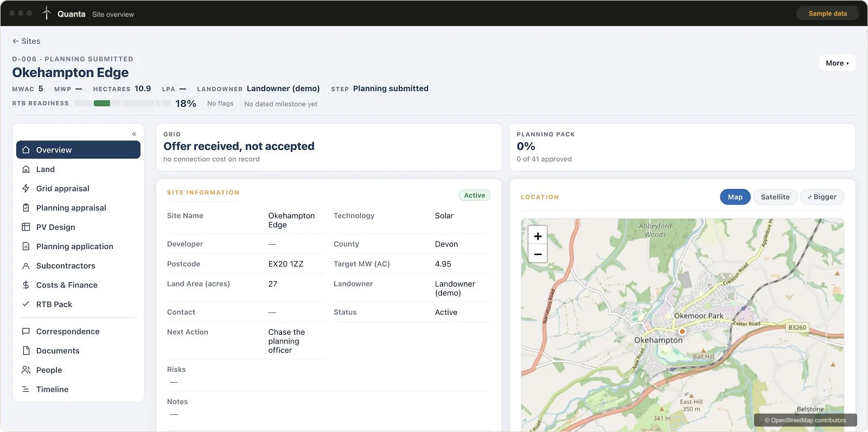Click the Okehampton Edge site title
This screenshot has width=868, height=432.
[x=71, y=73]
